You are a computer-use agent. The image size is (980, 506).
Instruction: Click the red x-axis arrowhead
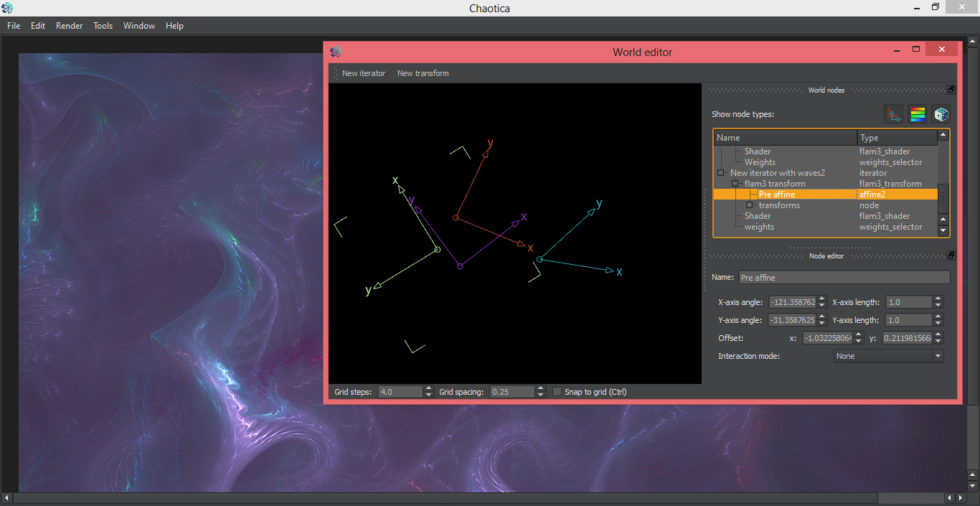click(522, 245)
